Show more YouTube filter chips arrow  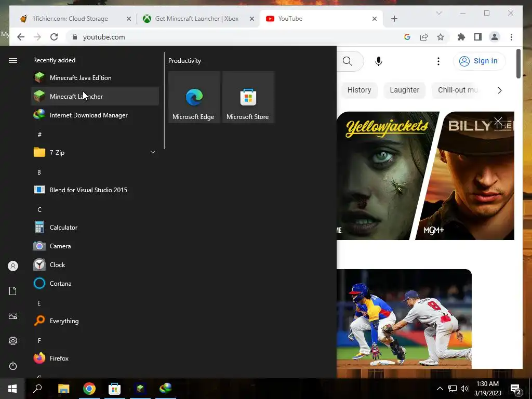pos(499,90)
